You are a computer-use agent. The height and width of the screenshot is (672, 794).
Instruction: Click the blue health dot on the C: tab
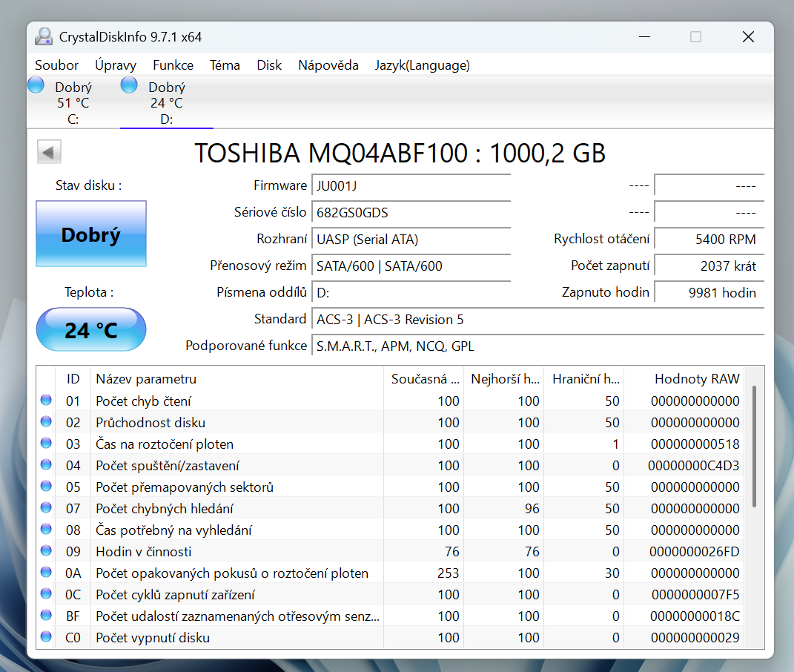click(x=36, y=85)
